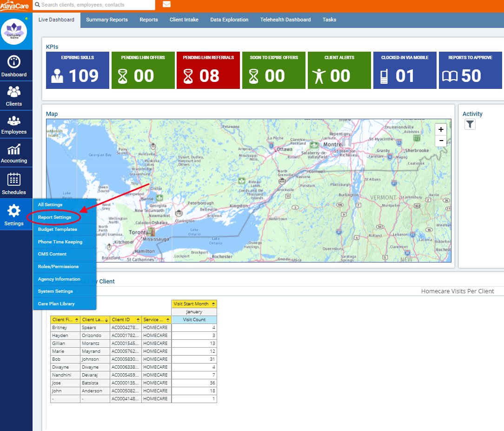Viewport: 504px width, 431px height.
Task: Zoom in on the map
Action: pos(440,129)
